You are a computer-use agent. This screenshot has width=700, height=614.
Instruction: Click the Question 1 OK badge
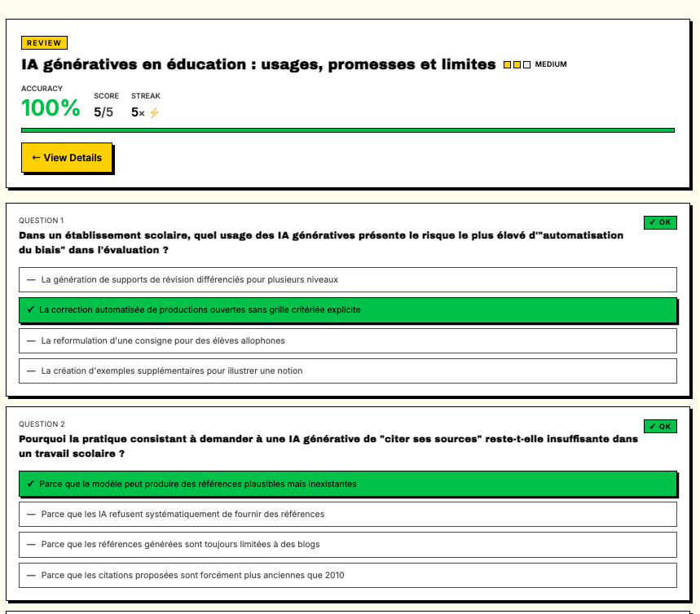pos(659,222)
